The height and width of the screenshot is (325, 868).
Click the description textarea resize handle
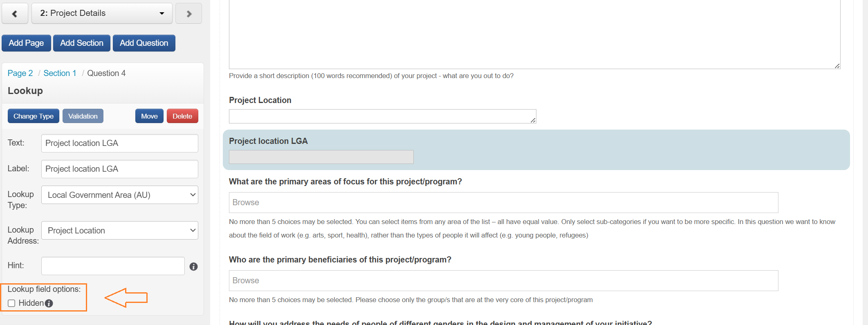(x=837, y=66)
